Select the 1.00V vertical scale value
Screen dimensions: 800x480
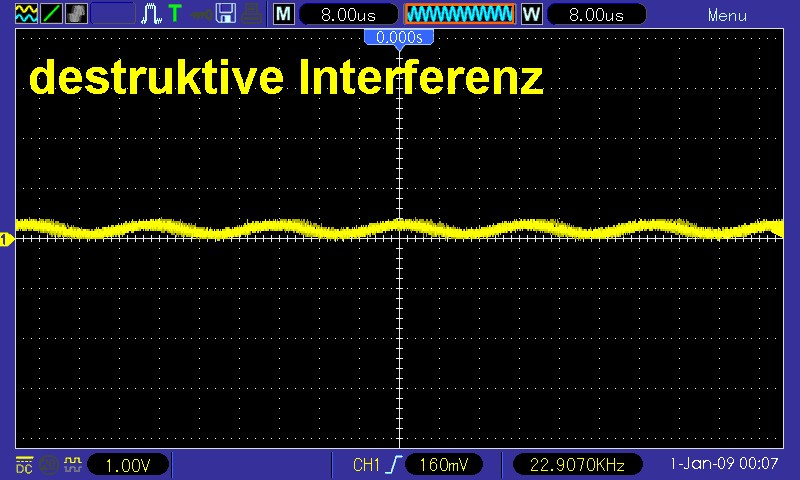point(128,465)
